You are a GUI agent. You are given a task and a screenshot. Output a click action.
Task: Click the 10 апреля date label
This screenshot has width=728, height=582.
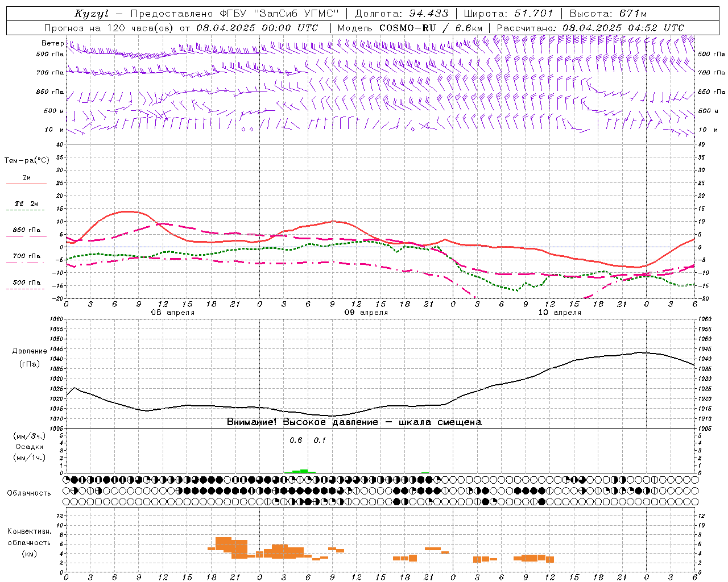coord(560,313)
